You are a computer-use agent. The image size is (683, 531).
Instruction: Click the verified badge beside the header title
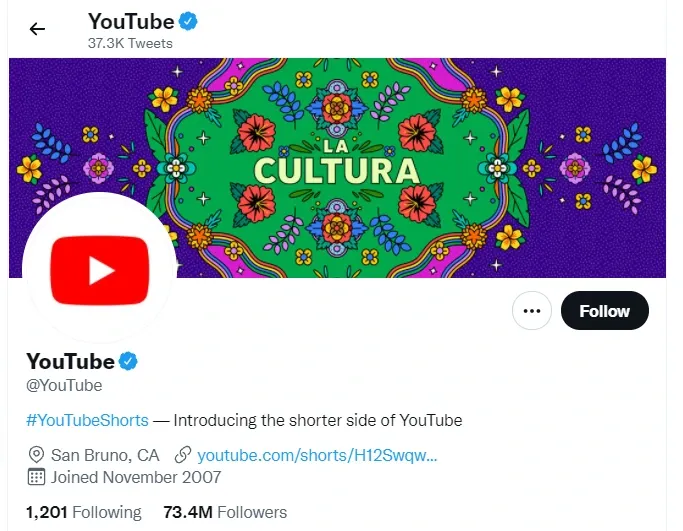(189, 21)
